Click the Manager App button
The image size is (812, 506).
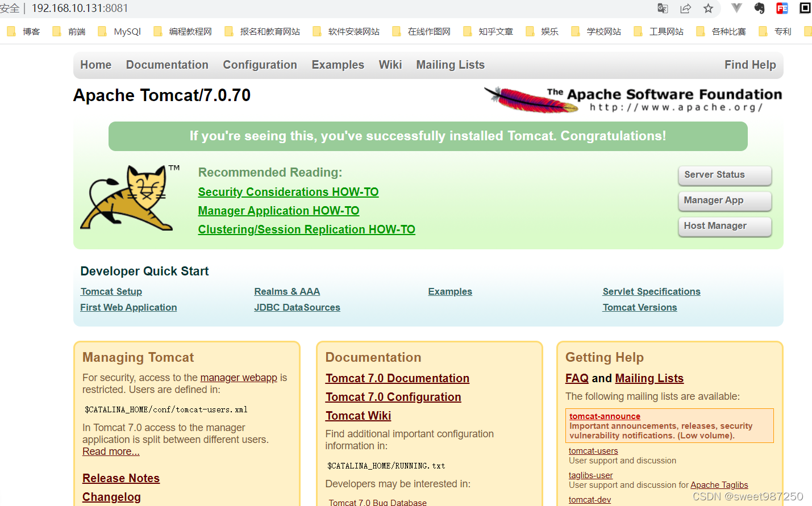pos(725,200)
